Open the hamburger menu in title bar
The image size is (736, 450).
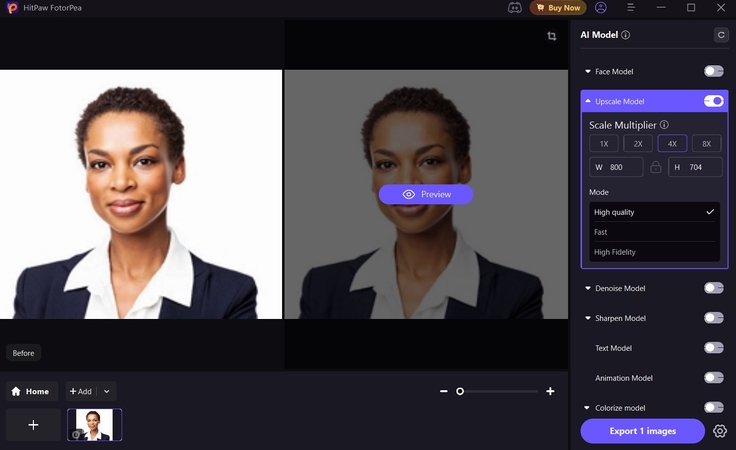[631, 8]
